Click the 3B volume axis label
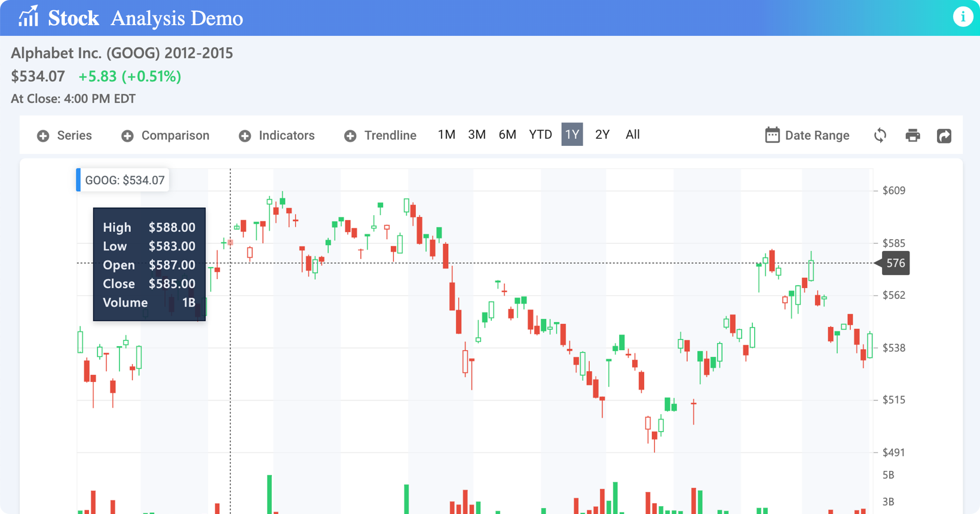This screenshot has width=980, height=514. pos(889,501)
